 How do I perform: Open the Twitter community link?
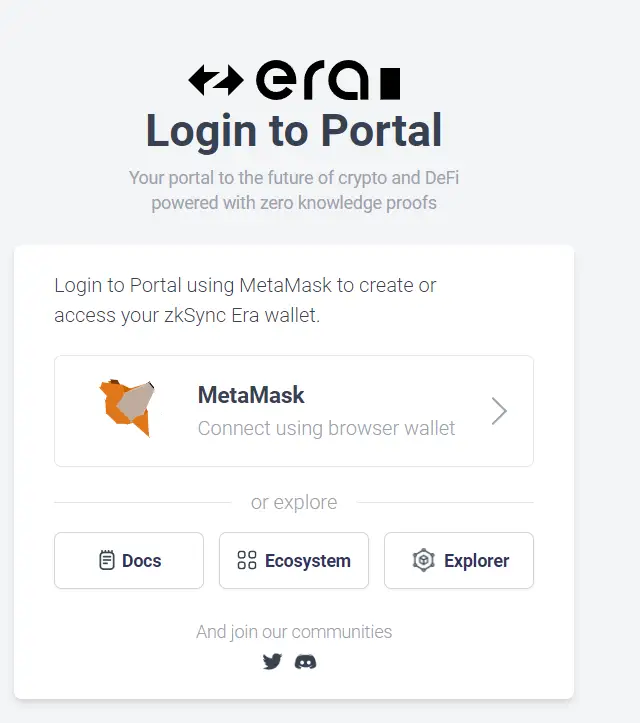pos(272,662)
